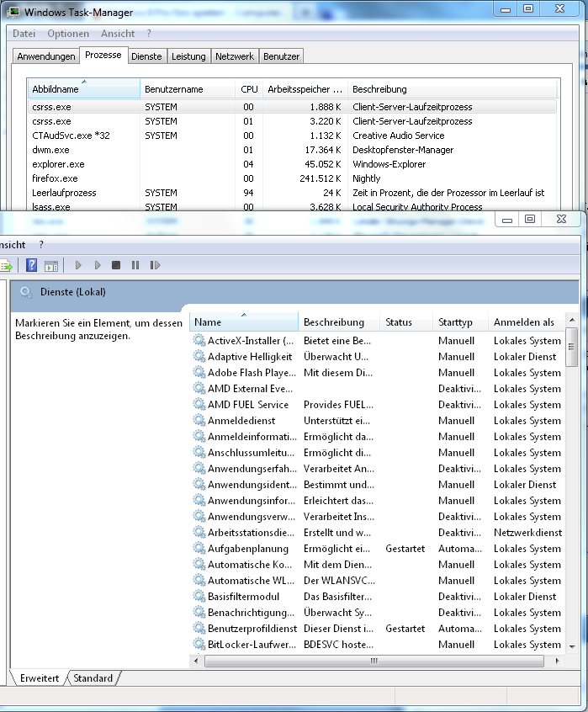Sort processes by Arbeitsspeicher column
The height and width of the screenshot is (712, 588).
click(x=305, y=89)
